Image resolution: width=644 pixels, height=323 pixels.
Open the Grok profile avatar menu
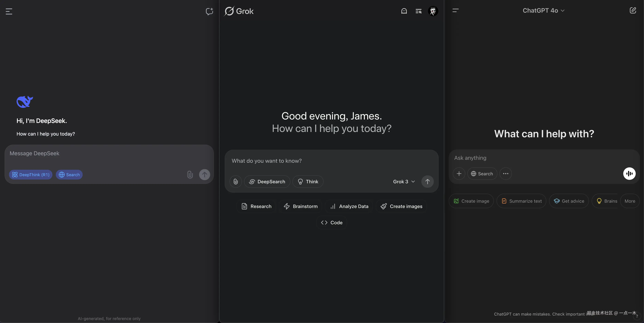click(x=433, y=11)
